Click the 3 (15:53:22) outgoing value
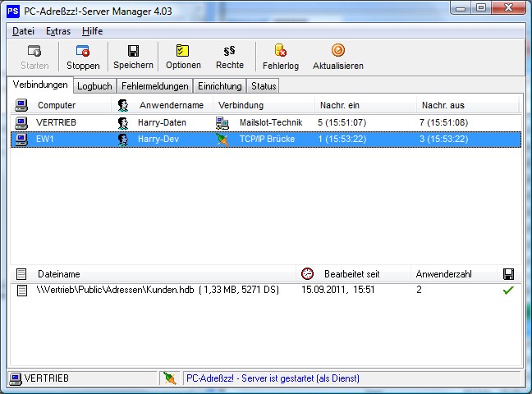 [x=444, y=140]
